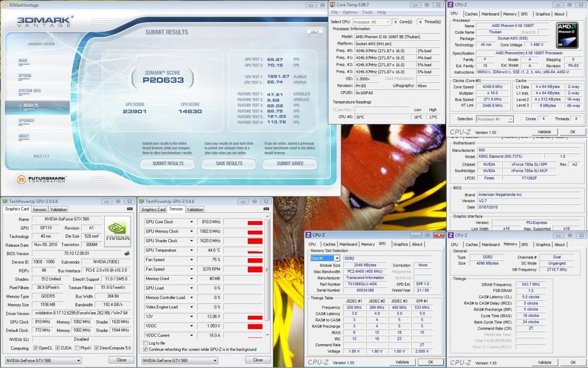
Task: Expand the Memory Controller Load dropdown
Action: (x=192, y=298)
